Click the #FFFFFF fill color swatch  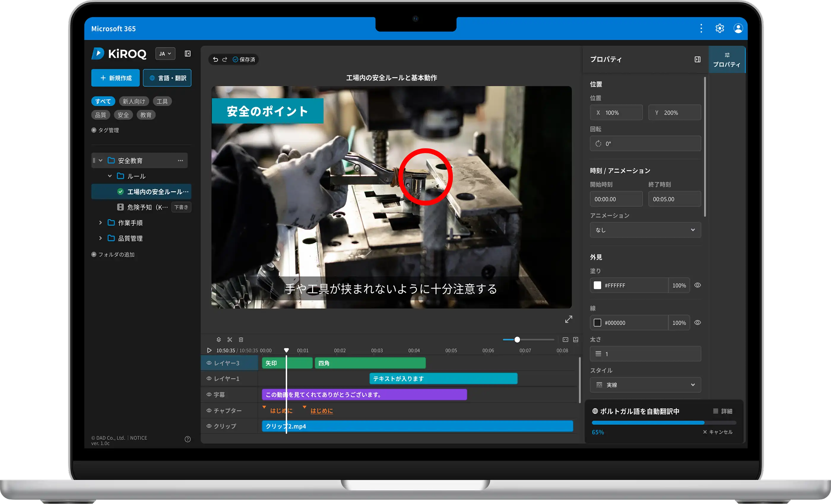click(x=597, y=286)
